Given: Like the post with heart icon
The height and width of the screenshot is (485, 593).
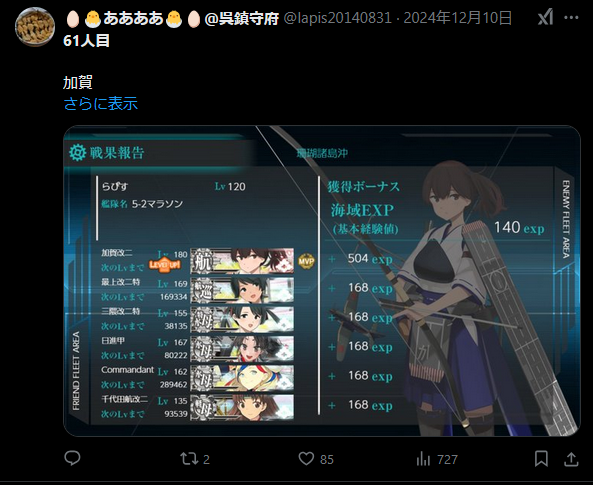Looking at the screenshot, I should (306, 459).
